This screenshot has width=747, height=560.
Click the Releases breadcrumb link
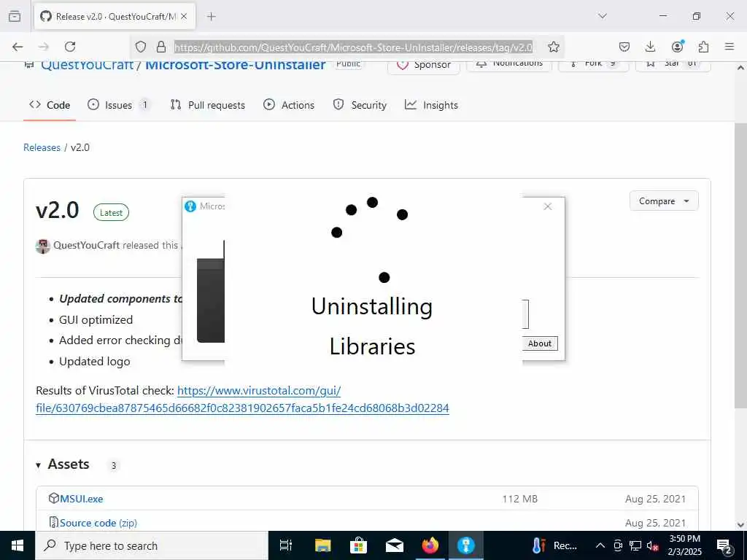(42, 147)
